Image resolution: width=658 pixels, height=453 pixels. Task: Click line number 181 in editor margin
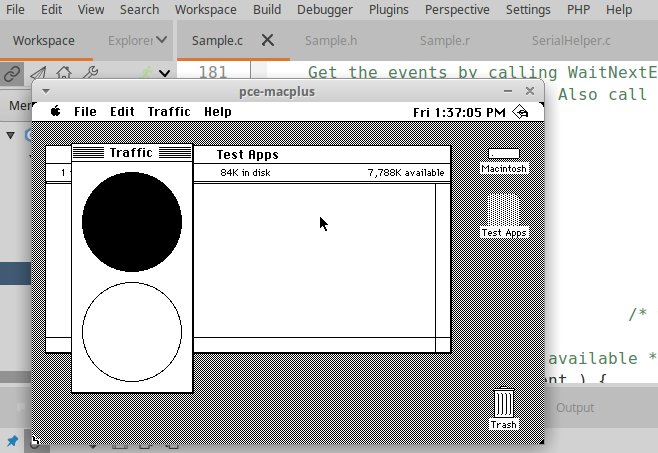213,72
